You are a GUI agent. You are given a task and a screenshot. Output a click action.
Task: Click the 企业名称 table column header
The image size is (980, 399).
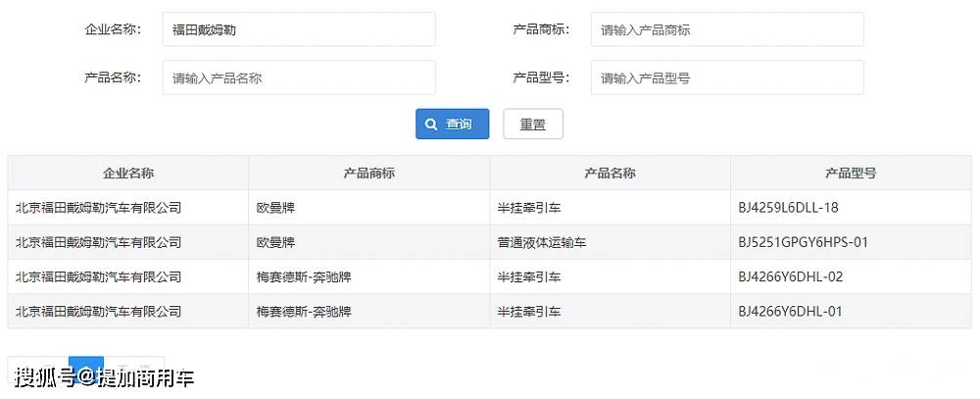(x=128, y=174)
